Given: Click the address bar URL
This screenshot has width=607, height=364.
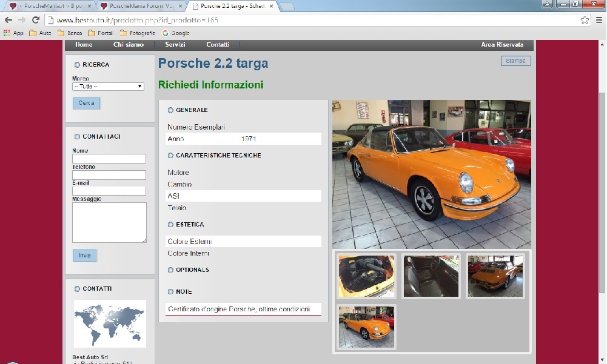Looking at the screenshot, I should tap(138, 20).
